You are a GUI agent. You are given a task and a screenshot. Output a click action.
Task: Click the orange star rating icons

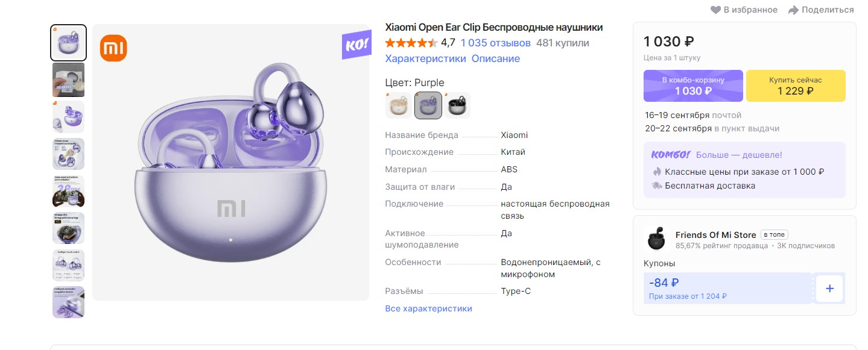tap(411, 43)
